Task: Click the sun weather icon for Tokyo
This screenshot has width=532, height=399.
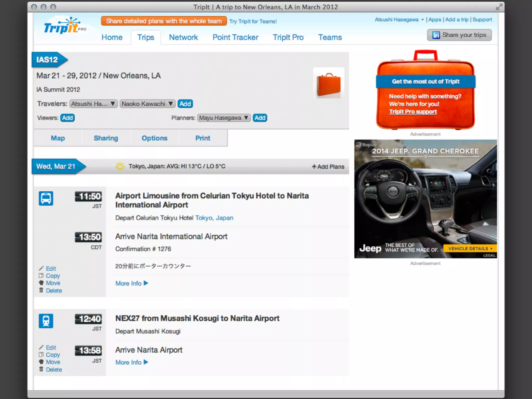Action: tap(120, 166)
